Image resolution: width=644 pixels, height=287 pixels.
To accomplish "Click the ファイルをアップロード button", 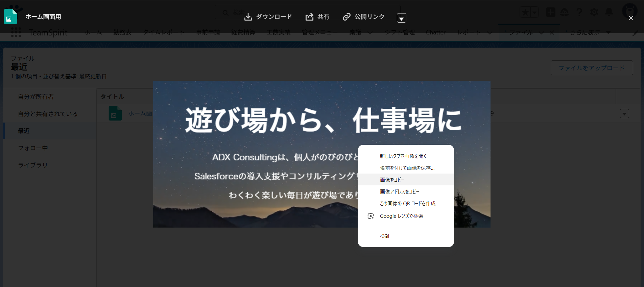I will point(592,68).
